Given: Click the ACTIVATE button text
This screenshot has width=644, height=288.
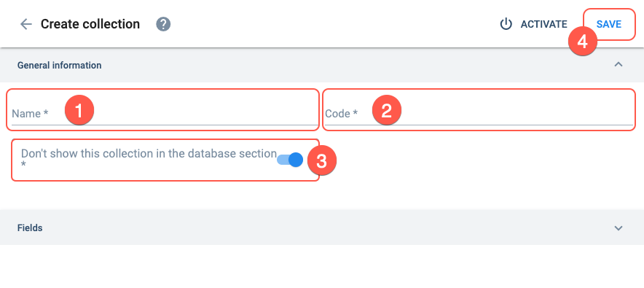Looking at the screenshot, I should 543,24.
